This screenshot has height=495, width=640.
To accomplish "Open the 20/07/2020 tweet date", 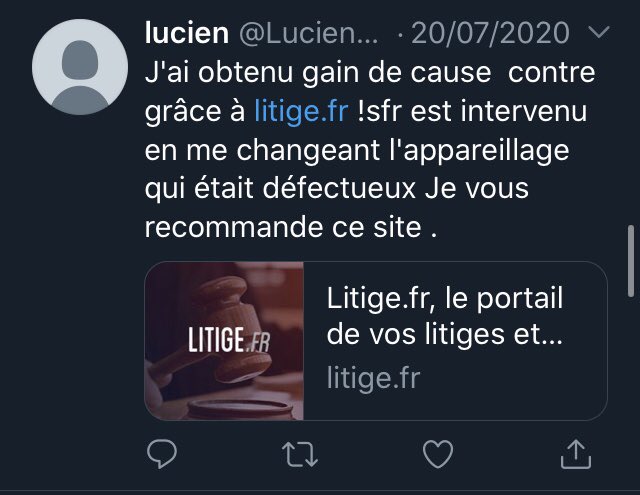I will pos(490,33).
